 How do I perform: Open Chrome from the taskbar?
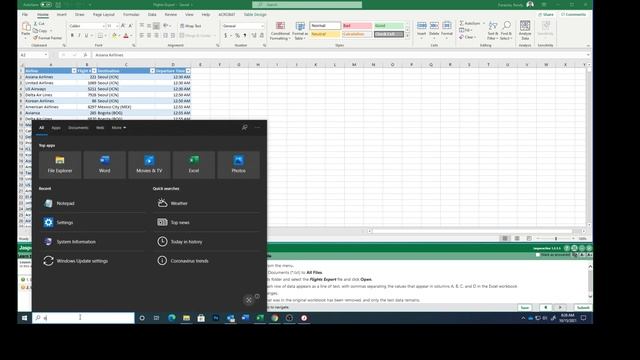(275, 318)
